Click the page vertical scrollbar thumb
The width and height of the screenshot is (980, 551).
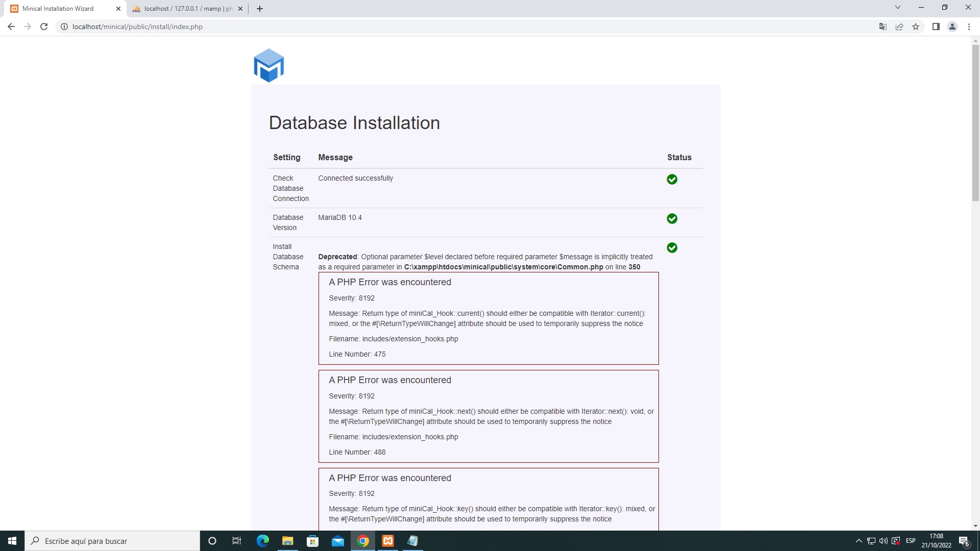975,123
